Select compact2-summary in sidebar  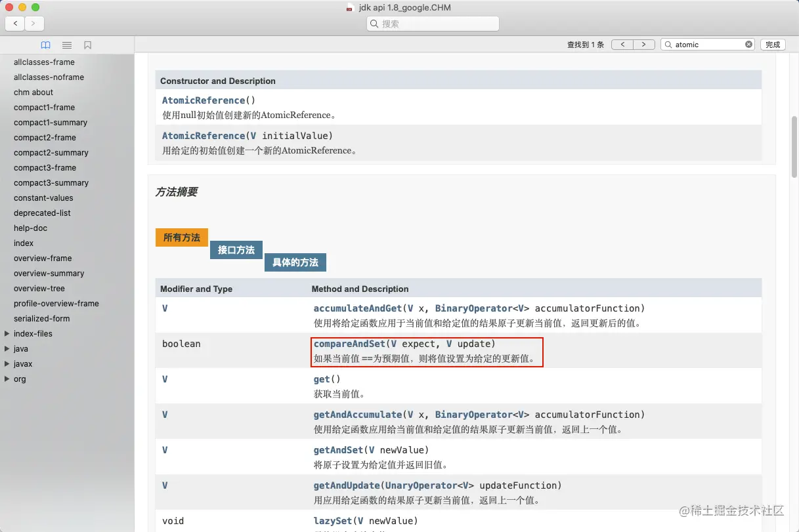coord(51,153)
